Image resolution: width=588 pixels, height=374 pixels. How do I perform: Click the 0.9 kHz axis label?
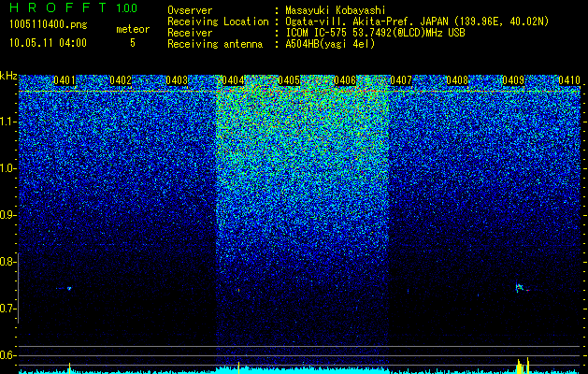8,215
